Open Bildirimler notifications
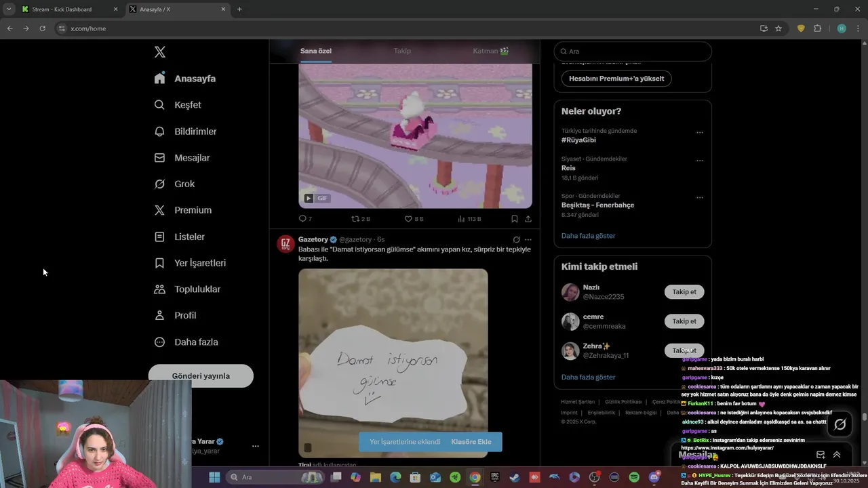Image resolution: width=868 pixels, height=488 pixels. (185, 131)
